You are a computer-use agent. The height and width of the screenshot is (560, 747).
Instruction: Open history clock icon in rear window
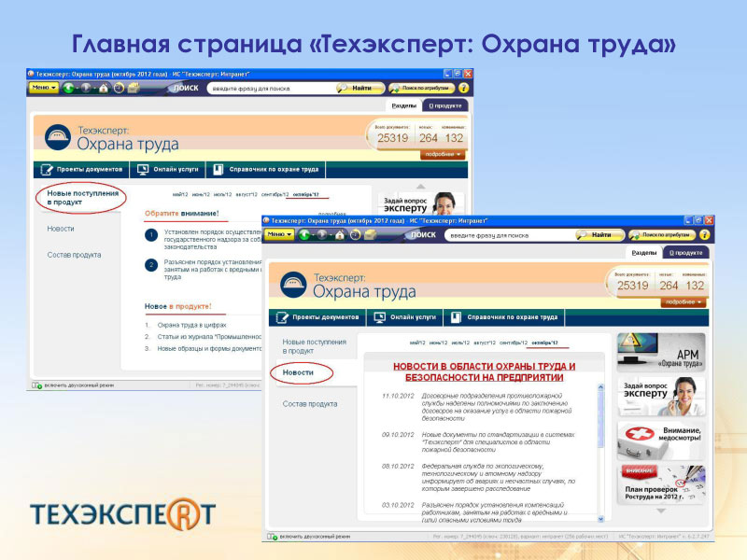pos(119,88)
